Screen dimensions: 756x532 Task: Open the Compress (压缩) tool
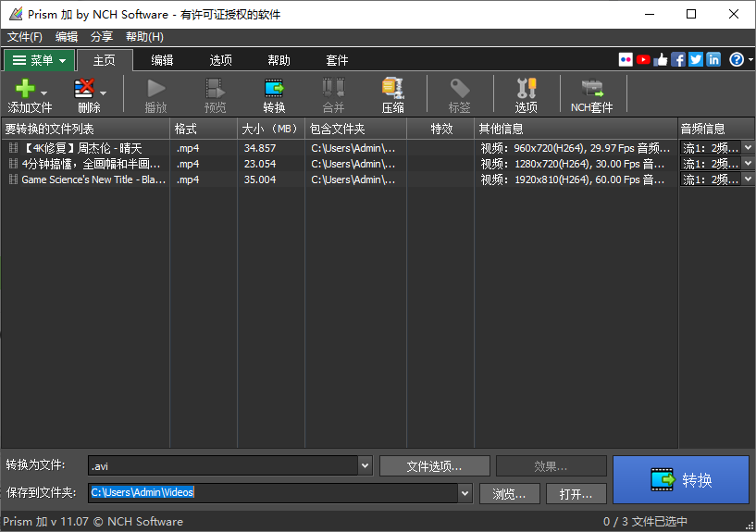point(392,90)
